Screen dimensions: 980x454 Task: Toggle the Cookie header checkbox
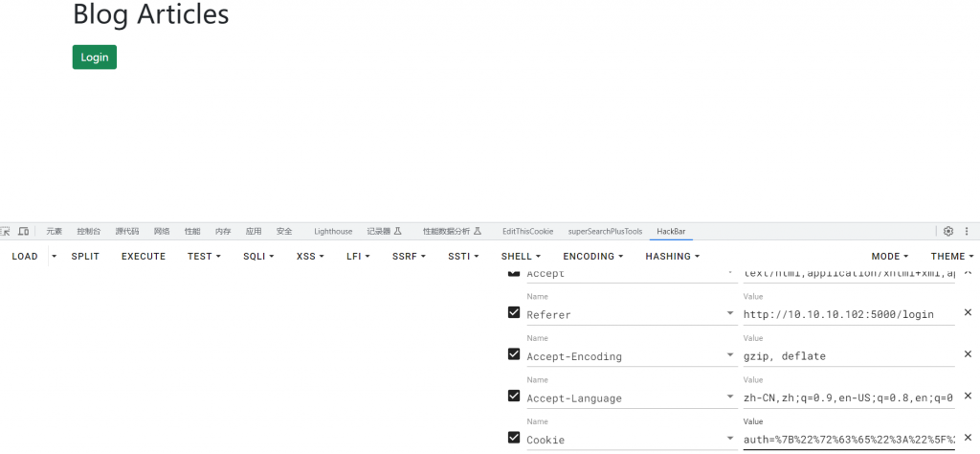[x=514, y=438]
